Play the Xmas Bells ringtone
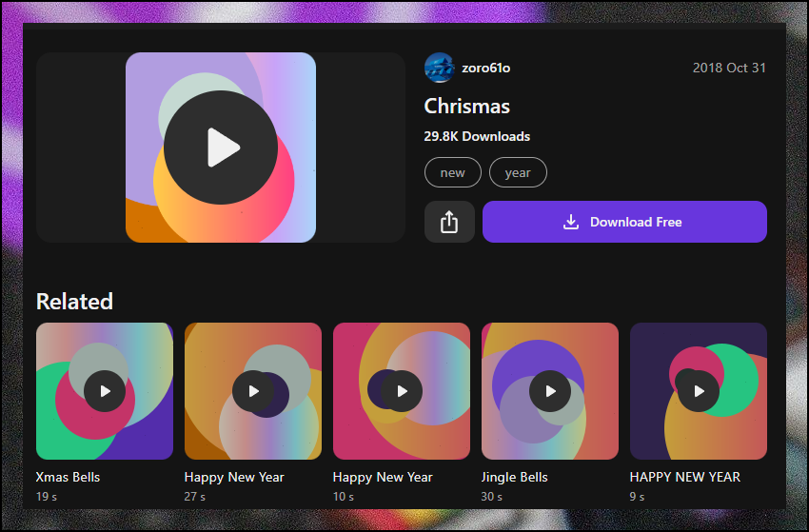The image size is (809, 532). pos(105,391)
